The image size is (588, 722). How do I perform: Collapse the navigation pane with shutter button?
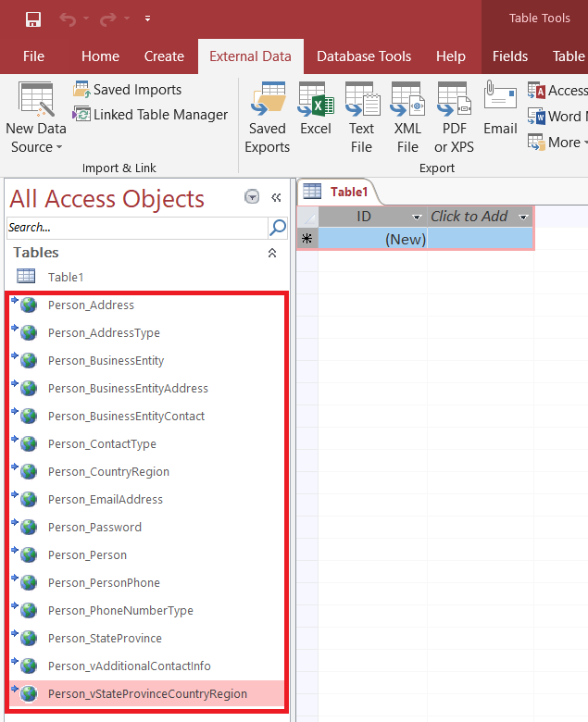276,197
